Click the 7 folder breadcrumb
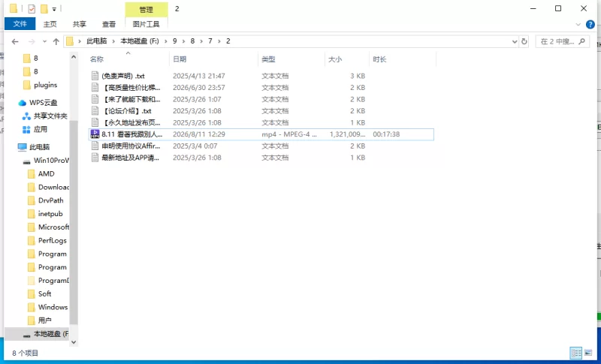The height and width of the screenshot is (364, 601). click(210, 41)
